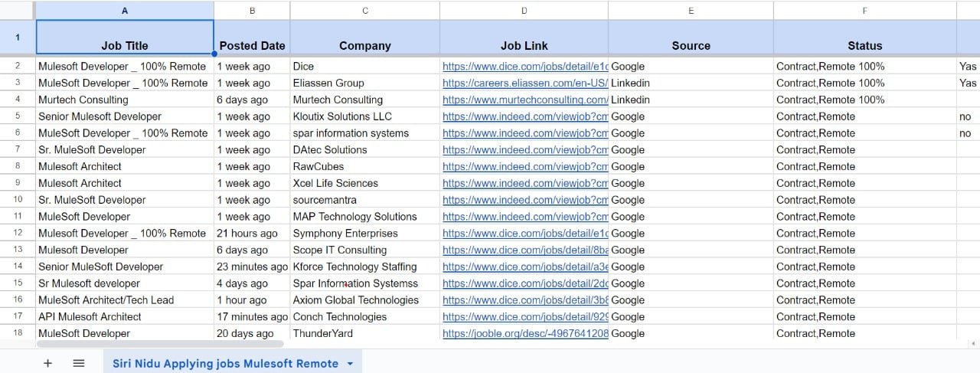The width and height of the screenshot is (980, 373).
Task: Open the sheet tab dropdown arrow
Action: [x=350, y=364]
